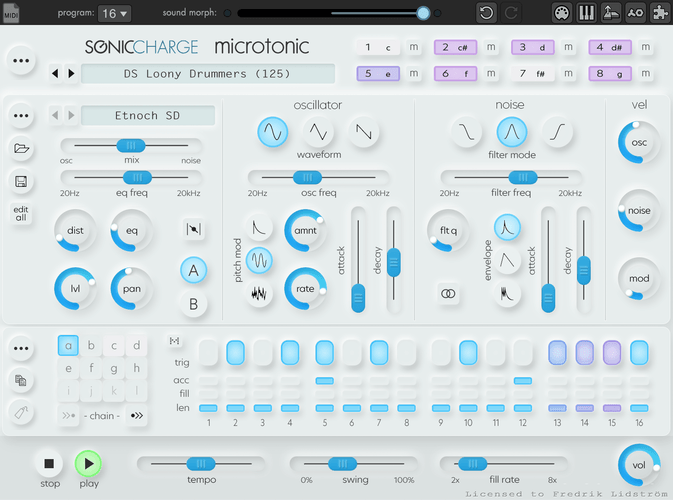Screen dimensions: 673x500
Task: Toggle trig step 1
Action: coord(209,353)
